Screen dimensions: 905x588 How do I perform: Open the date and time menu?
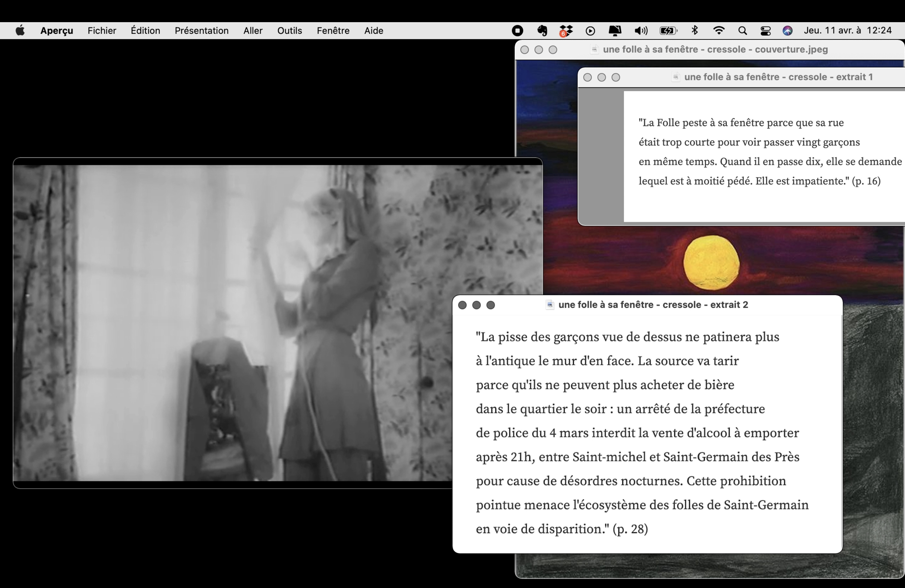click(848, 31)
